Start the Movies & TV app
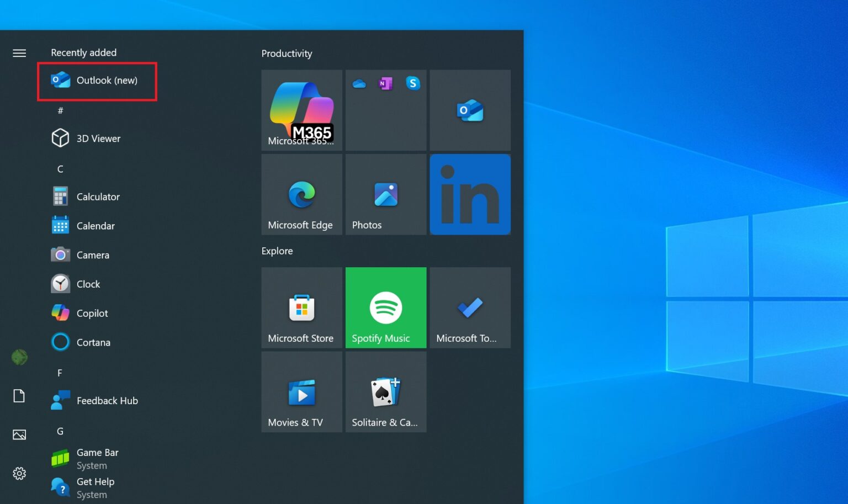This screenshot has width=848, height=504. pyautogui.click(x=301, y=392)
